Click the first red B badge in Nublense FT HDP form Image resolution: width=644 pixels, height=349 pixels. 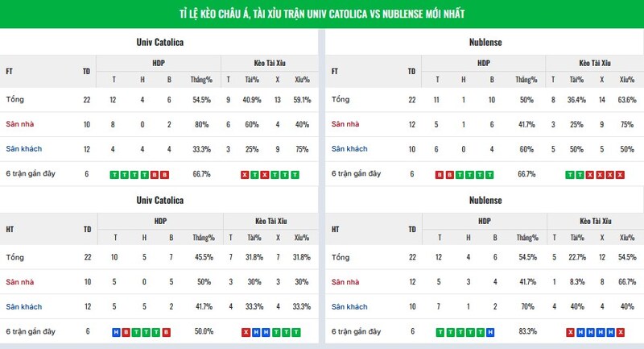pyautogui.click(x=439, y=174)
